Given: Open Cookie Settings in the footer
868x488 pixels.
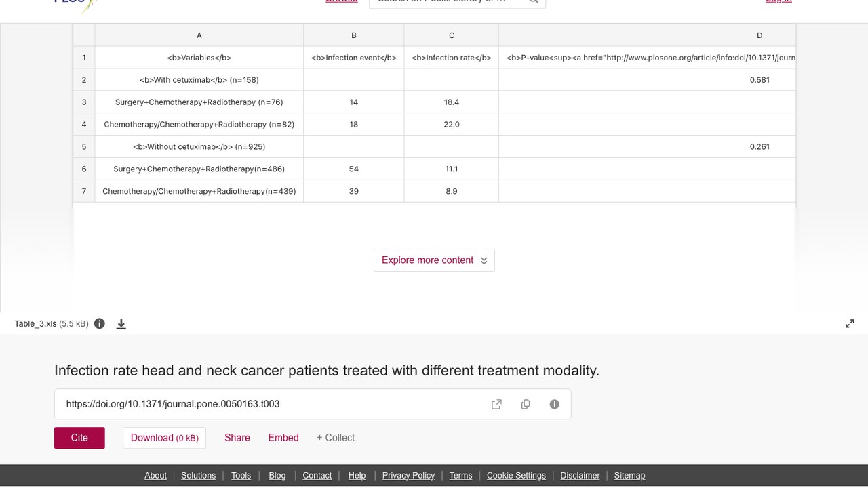Looking at the screenshot, I should click(516, 476).
